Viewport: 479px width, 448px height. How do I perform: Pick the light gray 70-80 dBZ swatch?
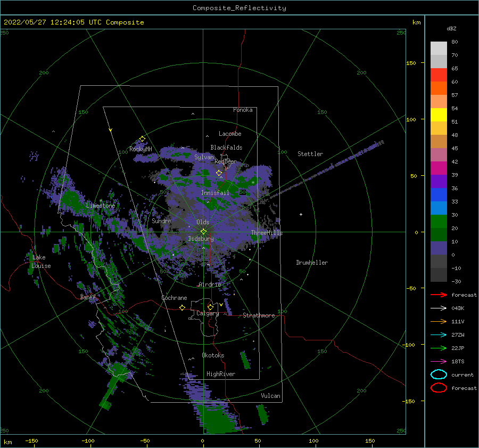439,48
